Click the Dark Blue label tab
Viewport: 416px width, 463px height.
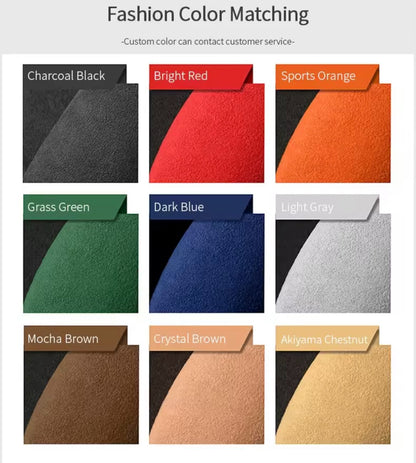tap(201, 207)
